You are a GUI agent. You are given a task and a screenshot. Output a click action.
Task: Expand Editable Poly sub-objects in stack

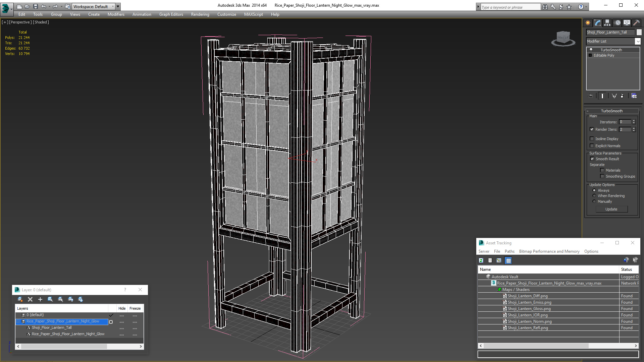(x=590, y=55)
